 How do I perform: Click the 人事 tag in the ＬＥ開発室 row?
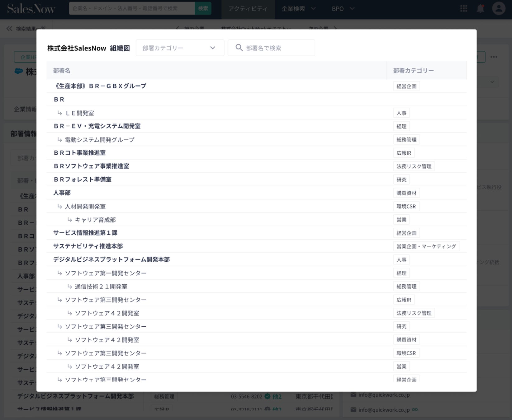pos(401,113)
